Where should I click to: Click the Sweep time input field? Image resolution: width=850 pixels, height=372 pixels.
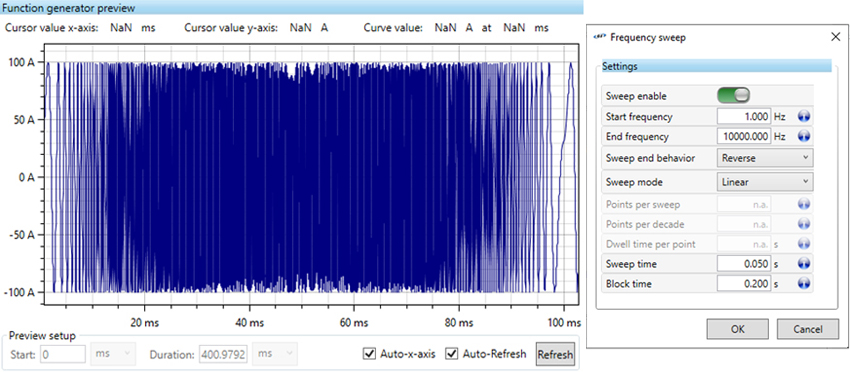point(744,264)
